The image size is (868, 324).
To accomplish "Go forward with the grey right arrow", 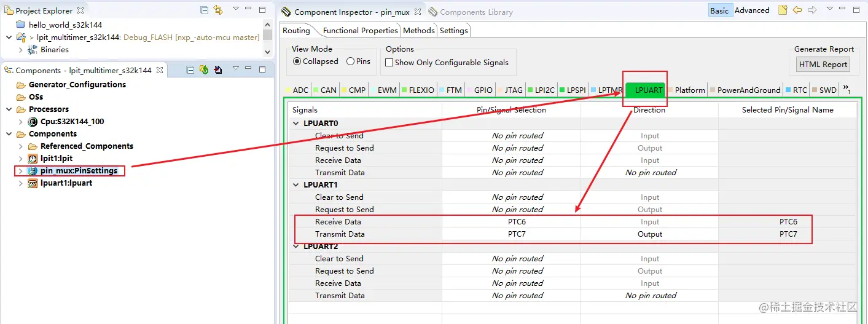I will (812, 10).
